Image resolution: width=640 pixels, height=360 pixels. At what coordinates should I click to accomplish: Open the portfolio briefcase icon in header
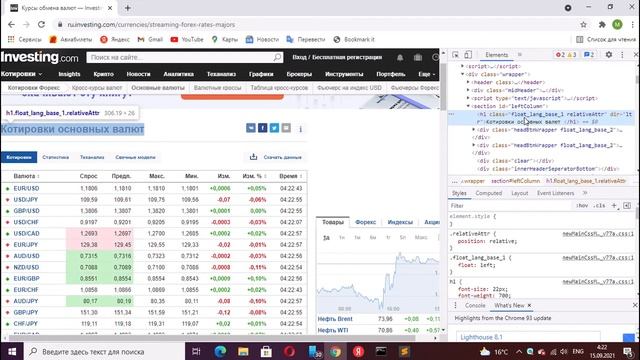(418, 58)
